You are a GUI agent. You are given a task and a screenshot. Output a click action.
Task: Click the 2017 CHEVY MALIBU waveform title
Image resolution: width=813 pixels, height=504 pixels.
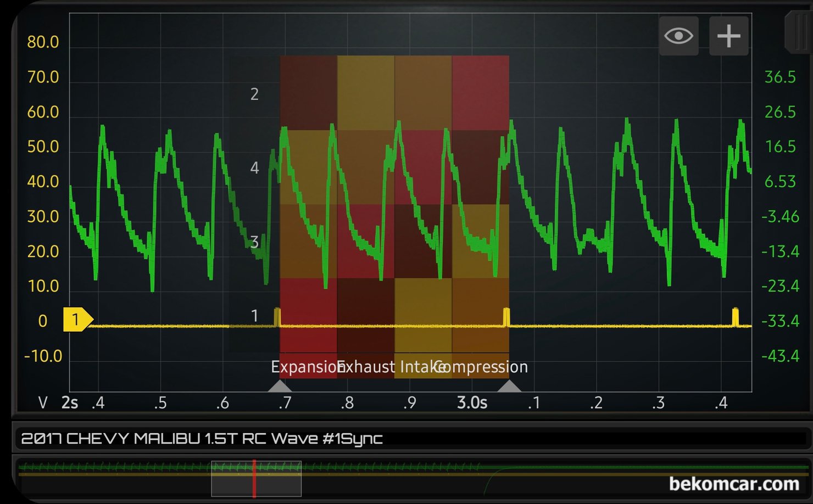pyautogui.click(x=202, y=439)
